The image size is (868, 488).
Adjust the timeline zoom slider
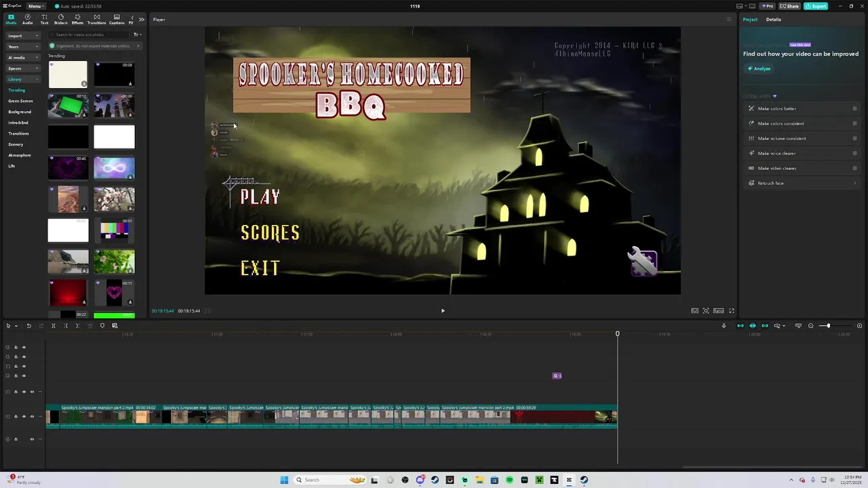click(828, 326)
